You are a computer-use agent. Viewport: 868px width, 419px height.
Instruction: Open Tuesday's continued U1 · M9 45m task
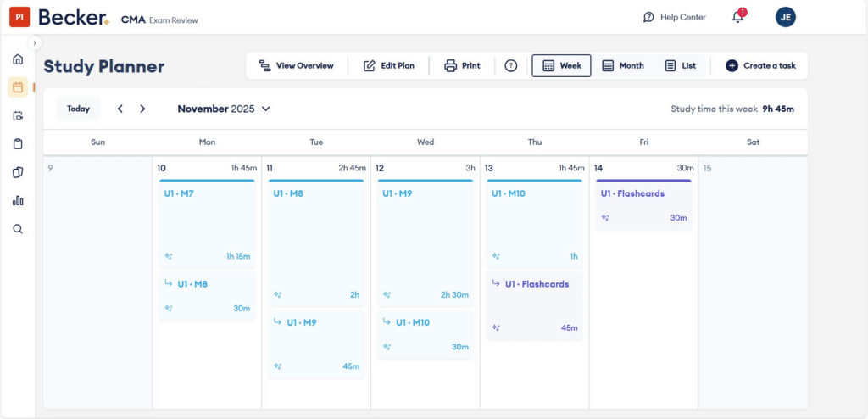tap(316, 344)
